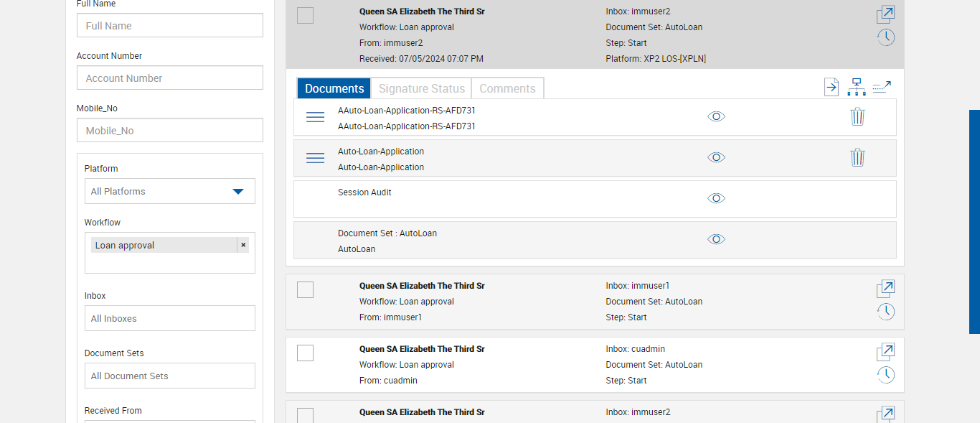Open the Comments tab

tap(507, 88)
